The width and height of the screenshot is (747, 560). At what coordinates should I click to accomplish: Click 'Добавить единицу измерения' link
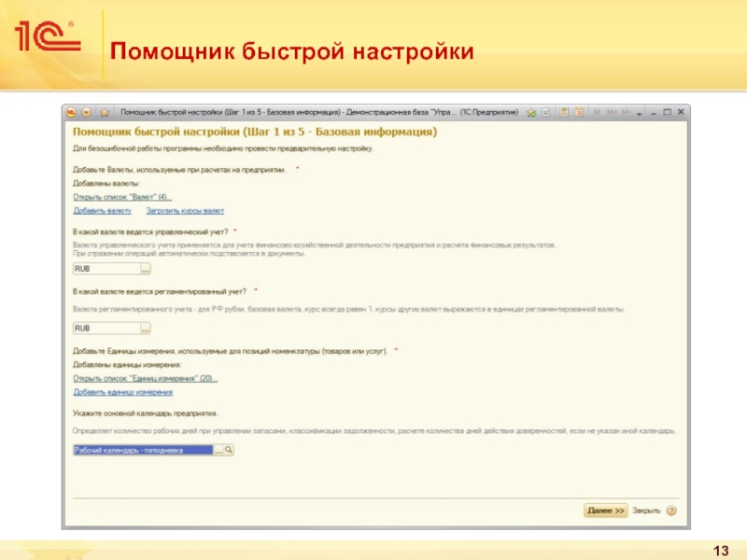tap(123, 392)
